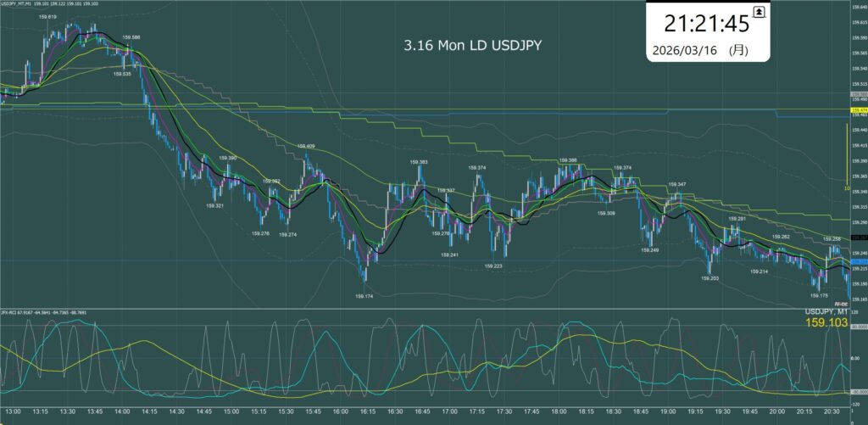Click the "USDJPY, M1" symbol label
Image resolution: width=868 pixels, height=425 pixels.
coord(826,311)
